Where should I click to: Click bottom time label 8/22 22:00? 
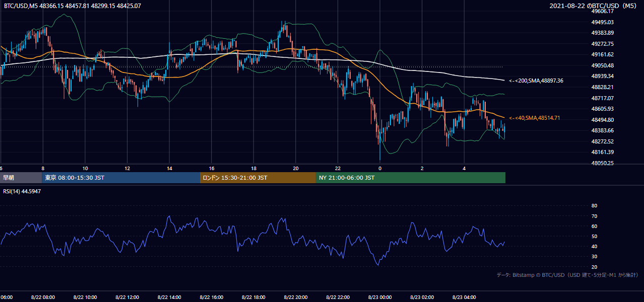point(338,297)
